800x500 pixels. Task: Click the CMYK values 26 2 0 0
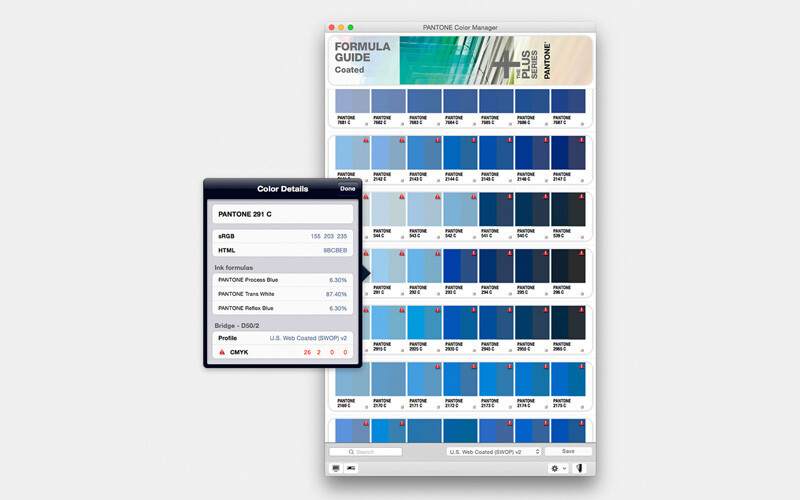[326, 353]
